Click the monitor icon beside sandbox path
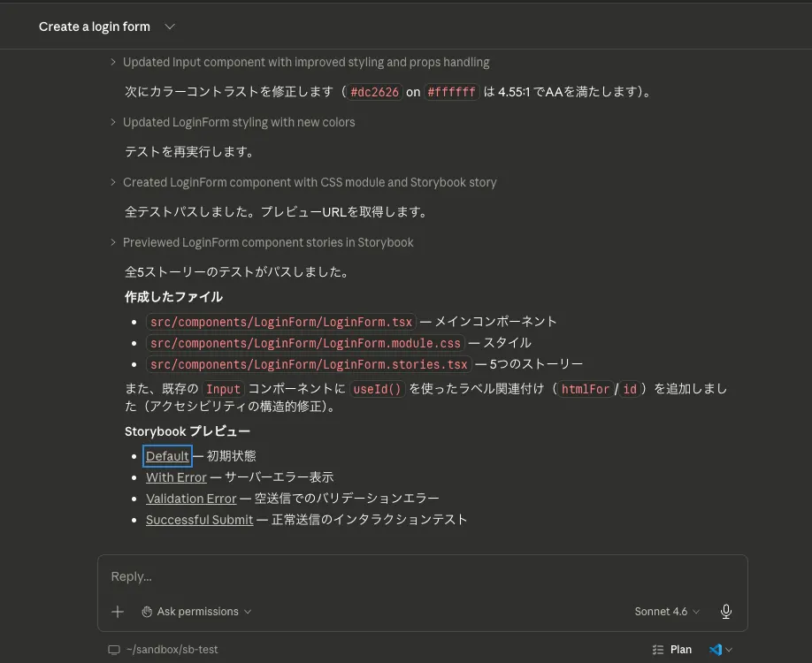Viewport: 812px width, 663px height. tap(114, 650)
